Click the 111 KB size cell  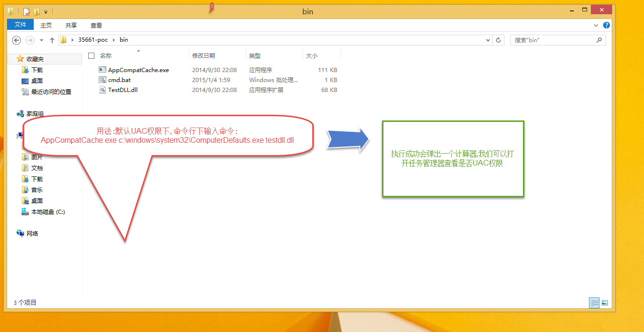tap(328, 70)
